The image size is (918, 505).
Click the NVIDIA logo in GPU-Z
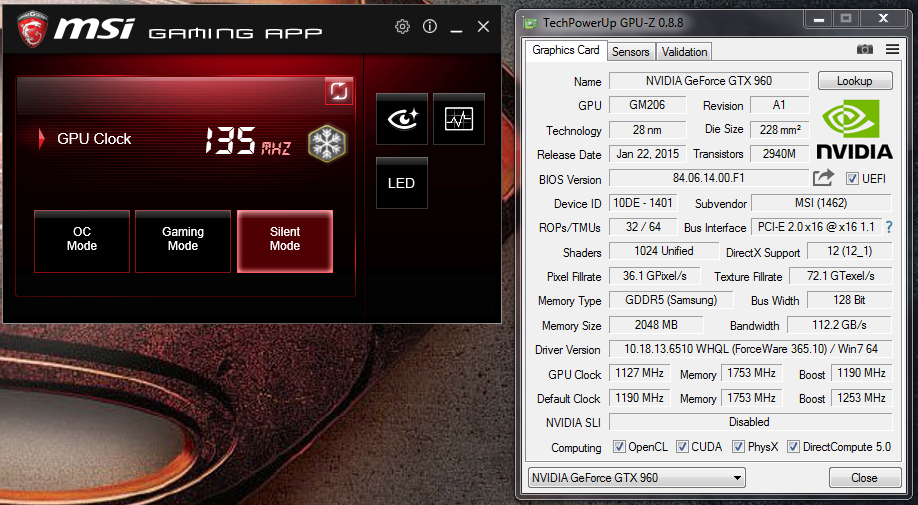[854, 129]
